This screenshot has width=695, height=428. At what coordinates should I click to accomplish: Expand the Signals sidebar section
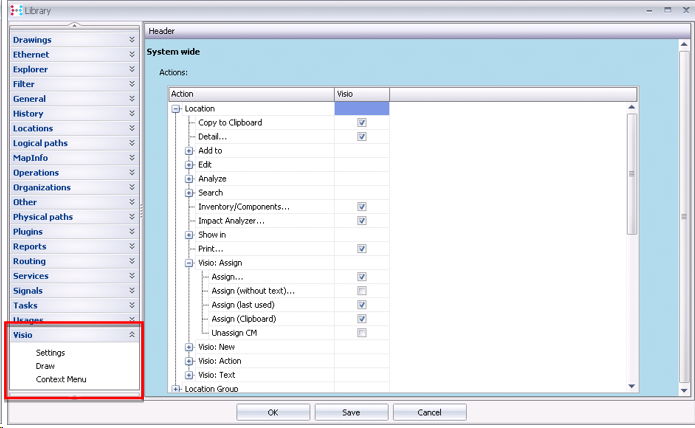[74, 291]
